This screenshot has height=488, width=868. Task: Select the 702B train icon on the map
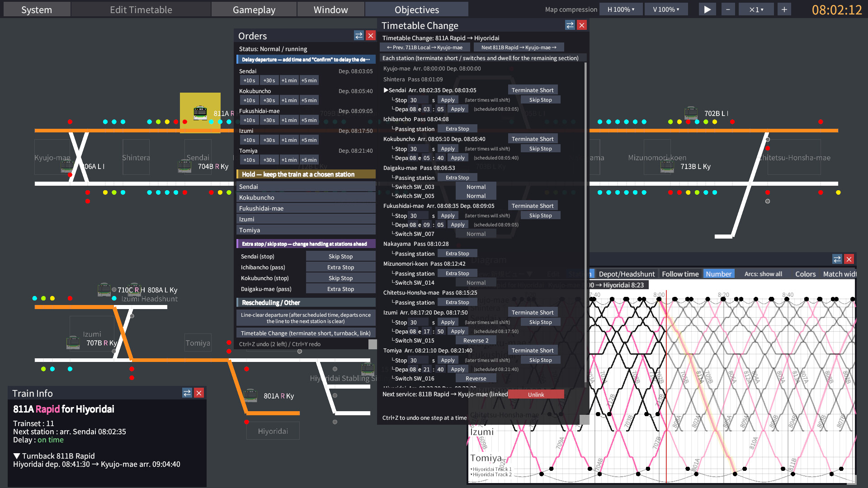click(x=691, y=113)
